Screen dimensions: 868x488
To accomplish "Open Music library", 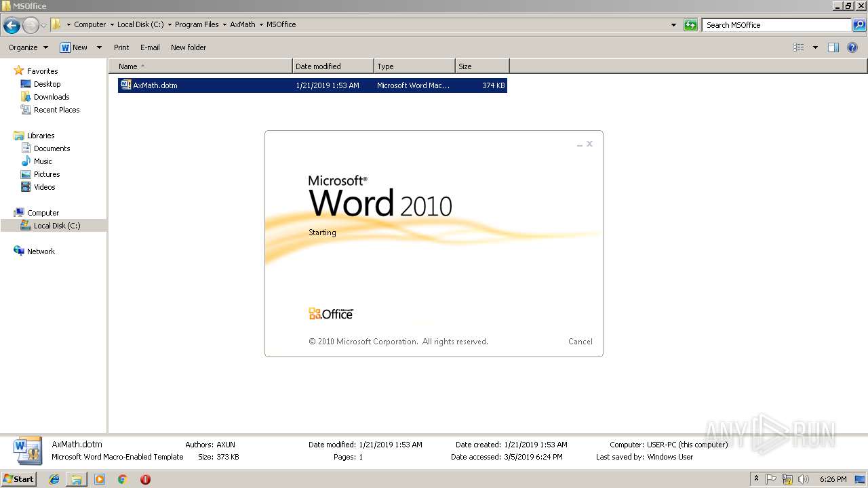I will (43, 161).
